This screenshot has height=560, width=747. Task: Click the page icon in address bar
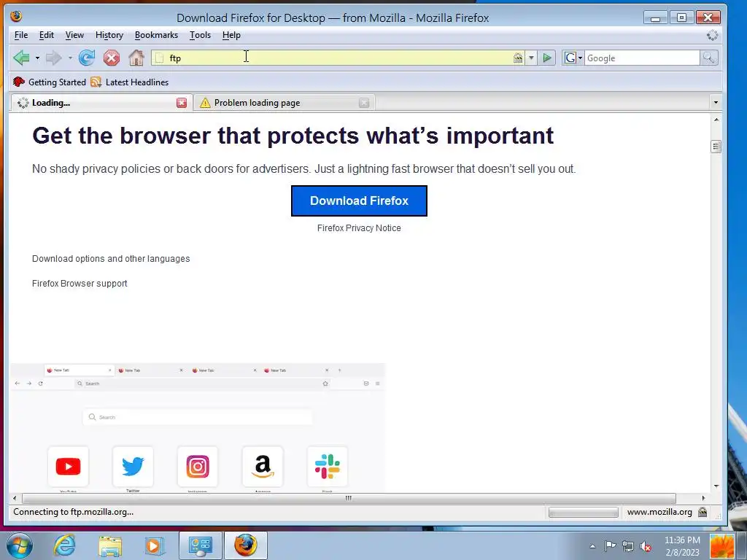click(160, 58)
